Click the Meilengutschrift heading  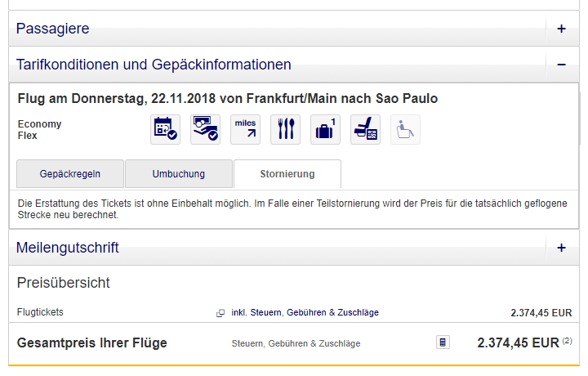coord(68,248)
